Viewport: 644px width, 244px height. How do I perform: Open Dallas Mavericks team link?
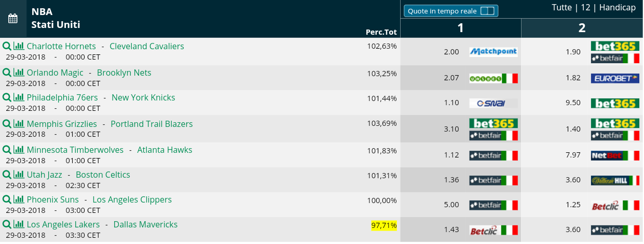[x=145, y=224]
